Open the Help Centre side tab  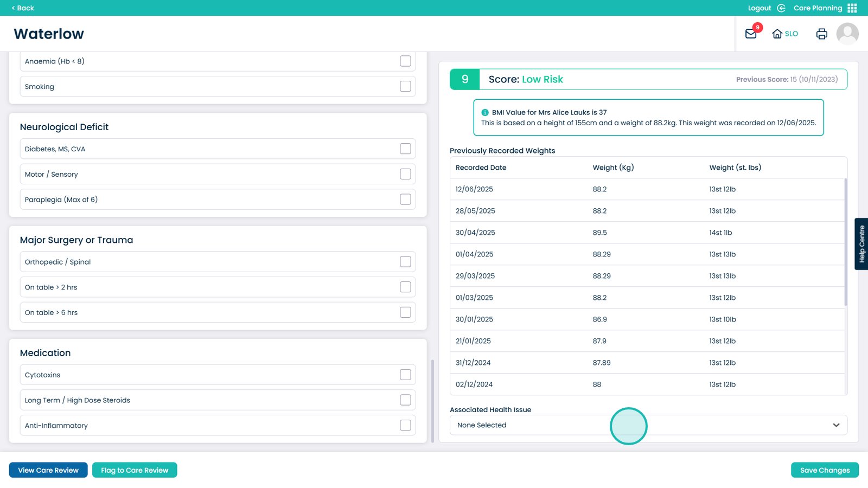pos(861,244)
